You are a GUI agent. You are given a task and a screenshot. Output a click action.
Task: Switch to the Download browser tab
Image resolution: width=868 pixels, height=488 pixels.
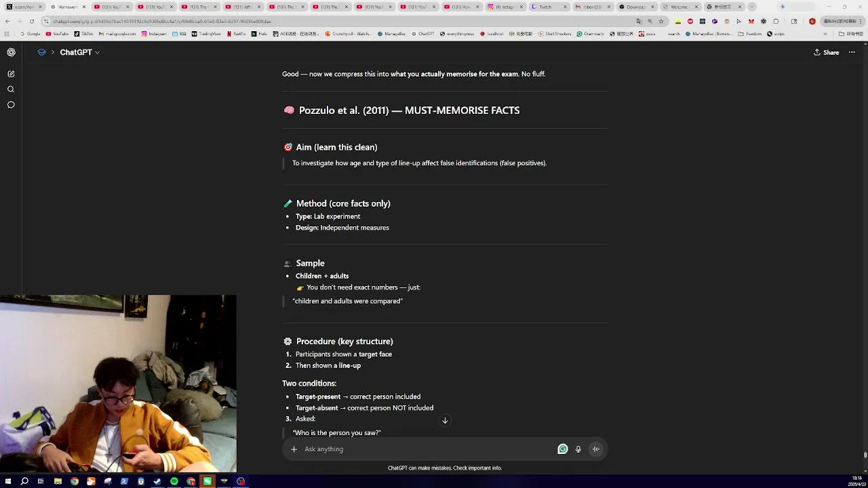(x=636, y=7)
